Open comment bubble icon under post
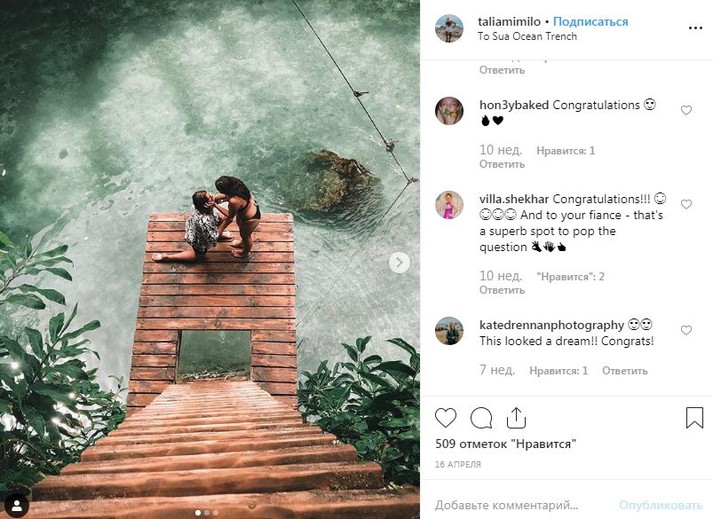713x519 pixels. coord(481,417)
